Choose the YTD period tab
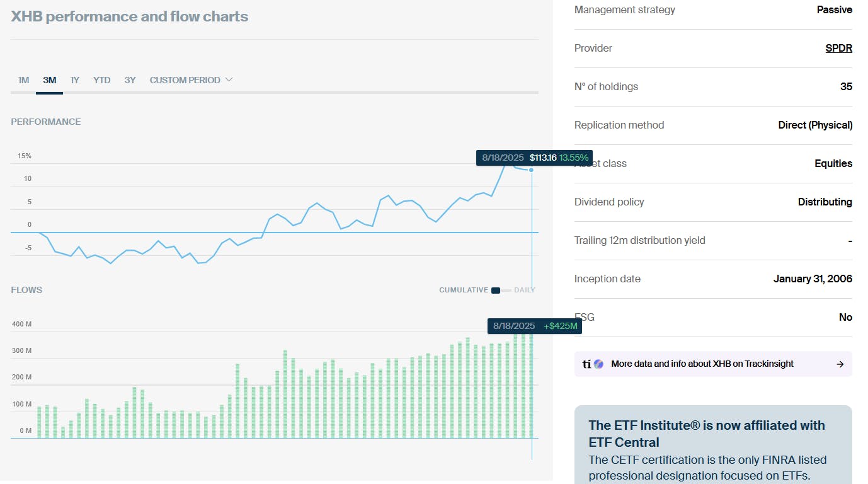Image resolution: width=868 pixels, height=484 pixels. [102, 80]
